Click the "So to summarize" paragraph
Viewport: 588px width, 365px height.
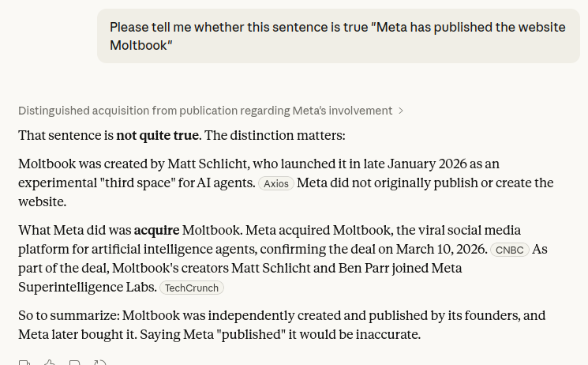click(x=282, y=325)
